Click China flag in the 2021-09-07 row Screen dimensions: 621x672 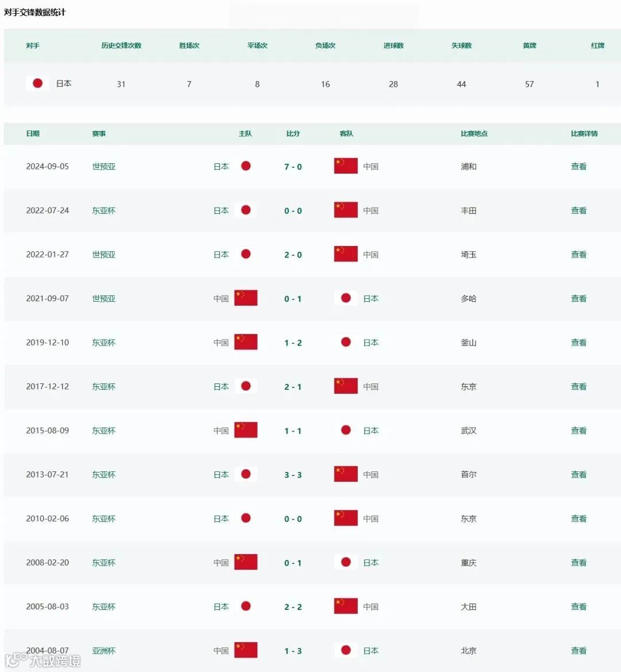point(246,298)
